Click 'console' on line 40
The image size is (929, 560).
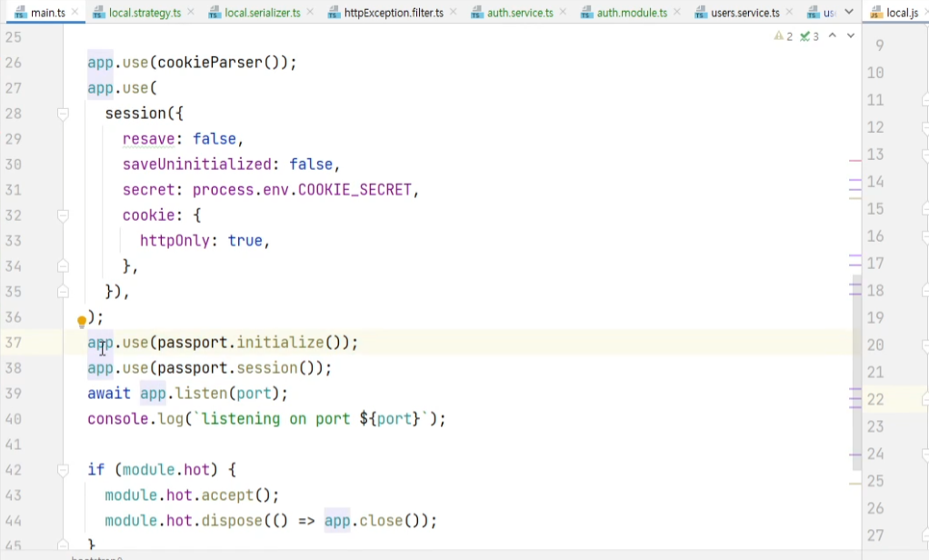(x=118, y=419)
